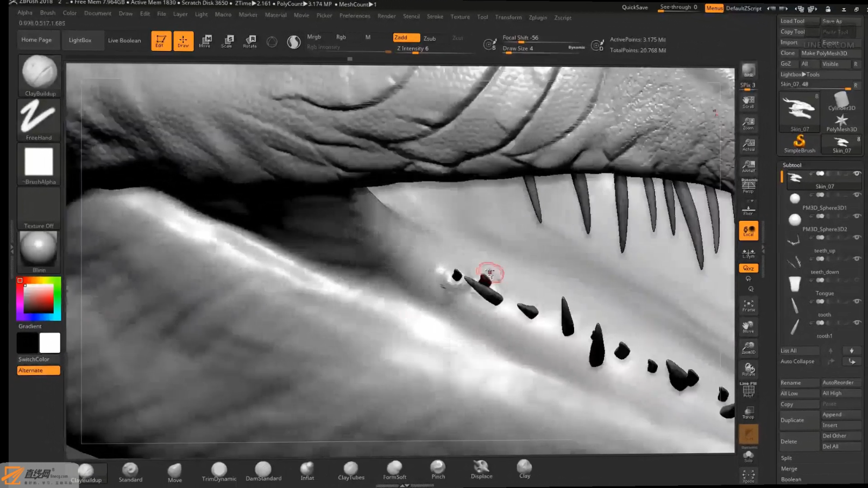This screenshot has height=488, width=868.
Task: Expand the Boolean section
Action: tap(791, 479)
